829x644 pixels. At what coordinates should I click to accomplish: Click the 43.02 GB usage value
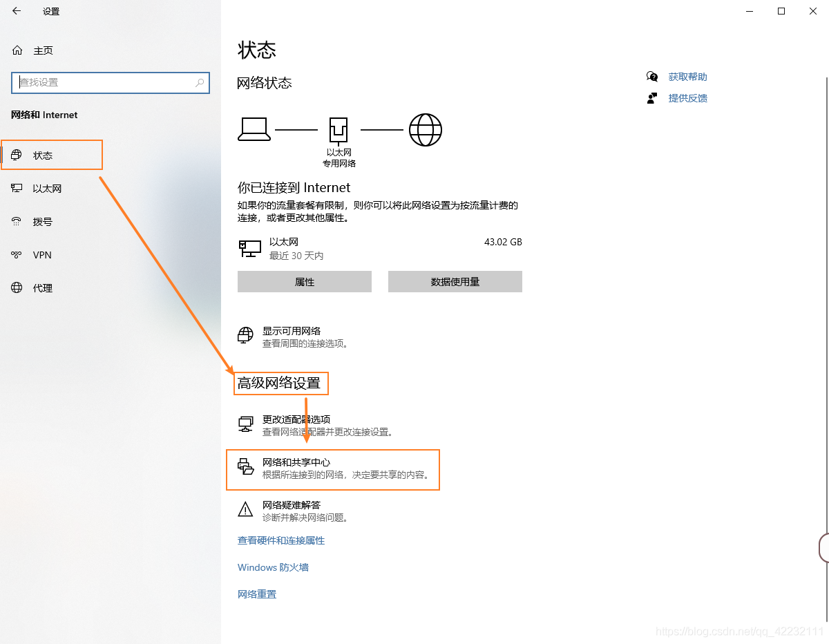[503, 243]
